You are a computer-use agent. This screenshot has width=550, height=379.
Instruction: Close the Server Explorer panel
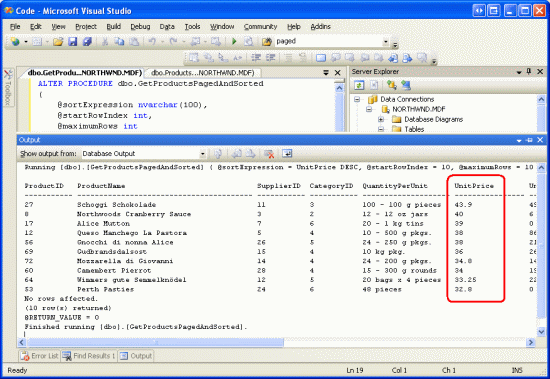(x=540, y=72)
